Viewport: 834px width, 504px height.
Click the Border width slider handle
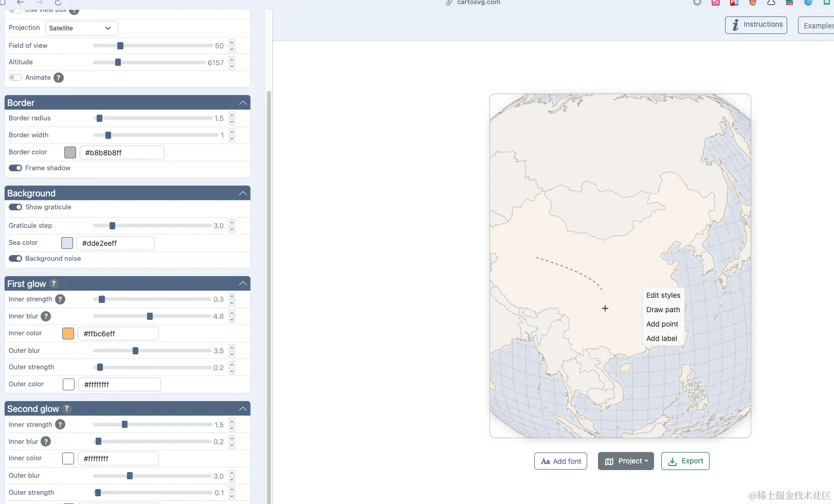(108, 135)
